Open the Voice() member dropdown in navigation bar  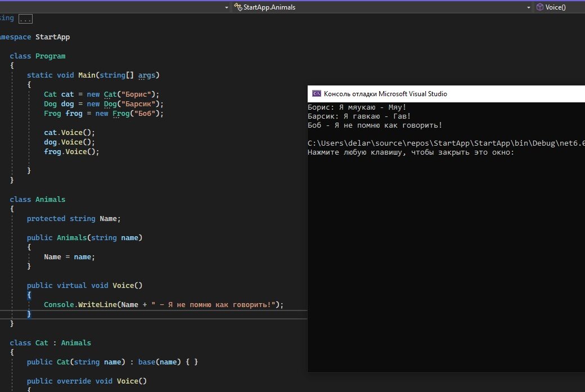pos(560,7)
